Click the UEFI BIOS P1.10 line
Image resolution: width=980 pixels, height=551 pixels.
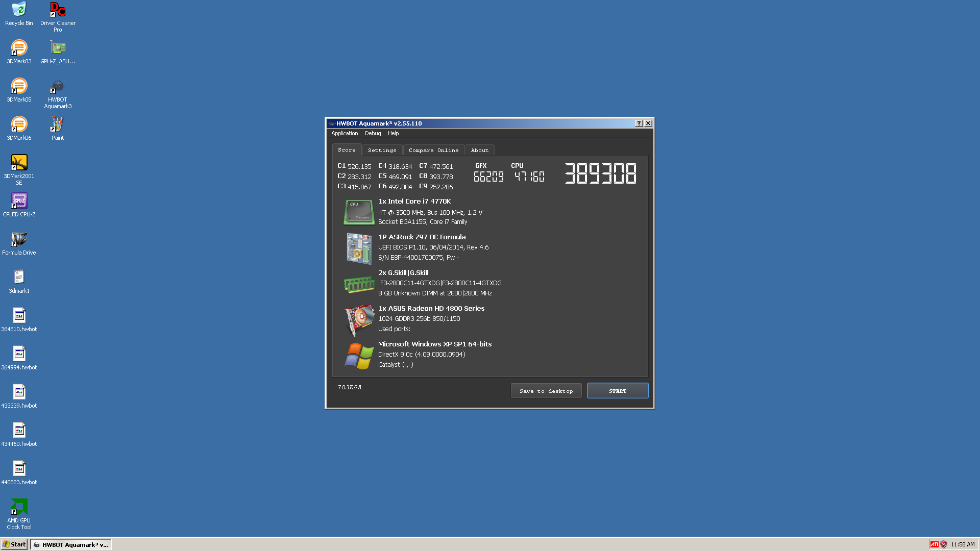[x=433, y=247]
